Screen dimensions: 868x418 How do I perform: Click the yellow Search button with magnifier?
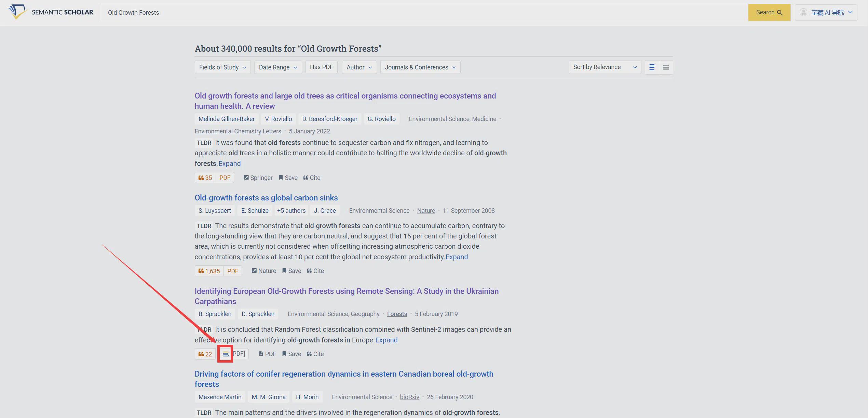pyautogui.click(x=769, y=12)
